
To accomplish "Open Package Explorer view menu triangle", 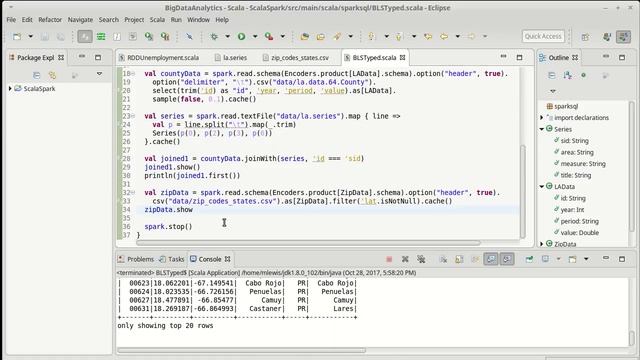I will pos(99,74).
